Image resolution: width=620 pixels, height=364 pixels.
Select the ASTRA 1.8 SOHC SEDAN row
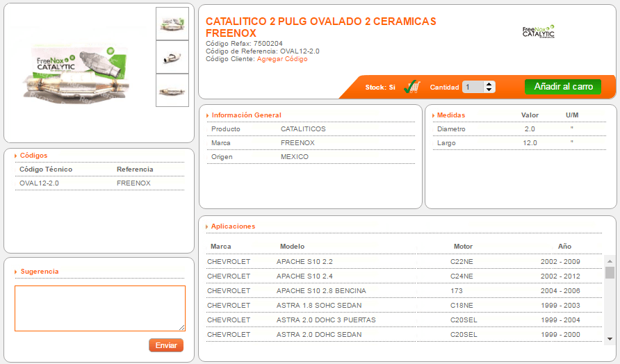pos(404,306)
